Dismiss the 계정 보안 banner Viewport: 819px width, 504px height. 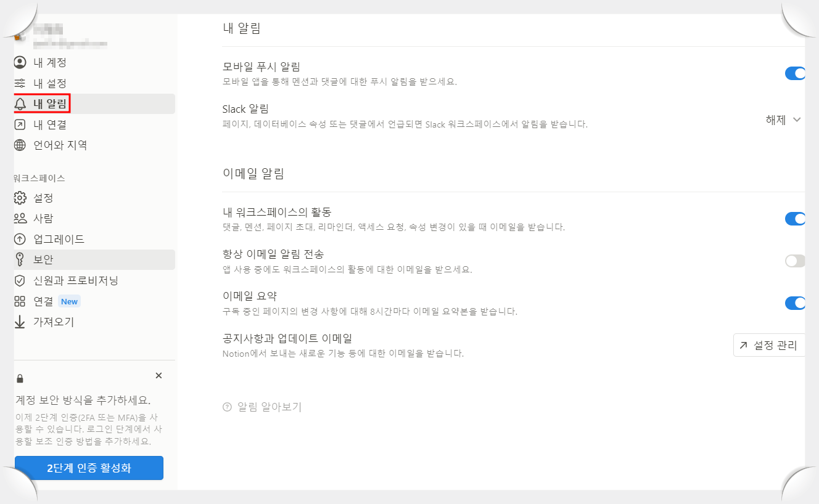(x=158, y=375)
